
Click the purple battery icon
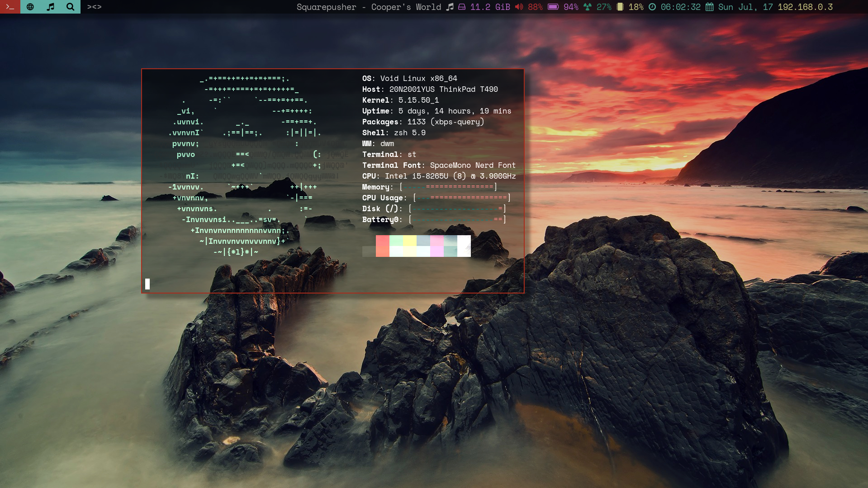pyautogui.click(x=553, y=7)
